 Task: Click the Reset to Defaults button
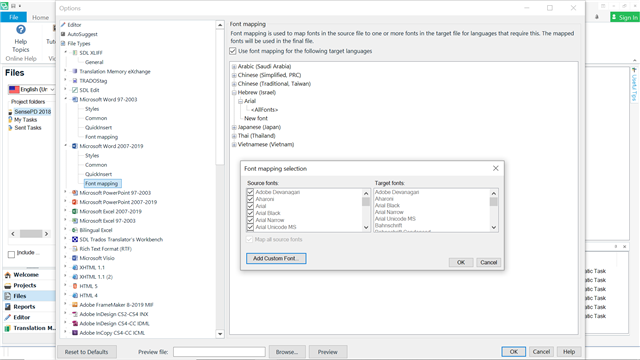pos(87,352)
